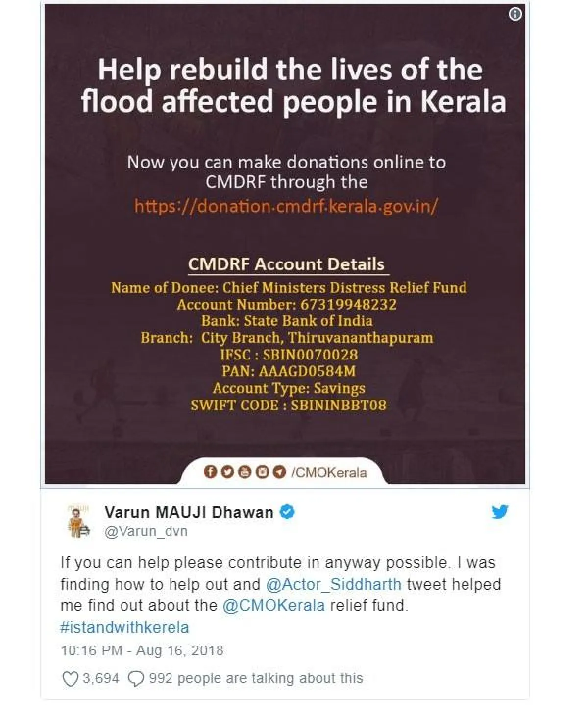Click the info icon on the image
The width and height of the screenshot is (588, 718).
point(515,14)
